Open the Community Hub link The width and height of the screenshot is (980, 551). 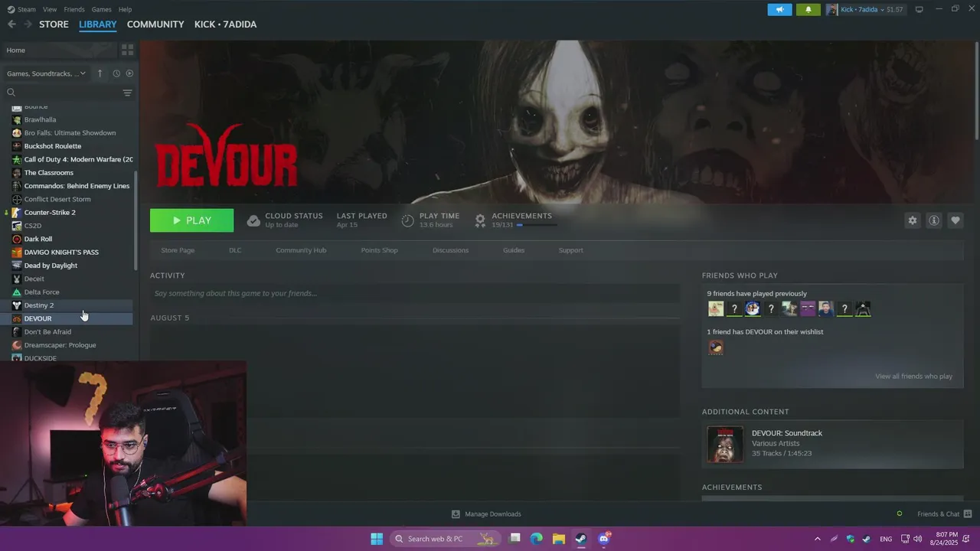click(x=301, y=250)
